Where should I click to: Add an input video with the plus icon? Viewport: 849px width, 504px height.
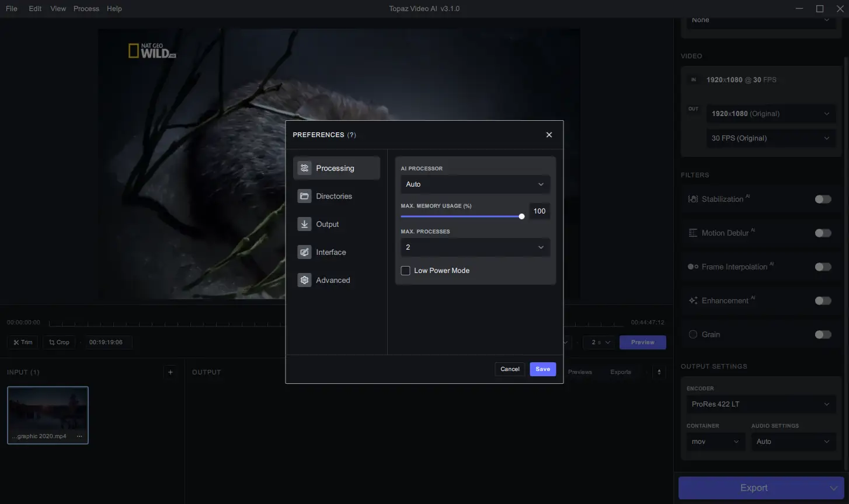tap(171, 372)
